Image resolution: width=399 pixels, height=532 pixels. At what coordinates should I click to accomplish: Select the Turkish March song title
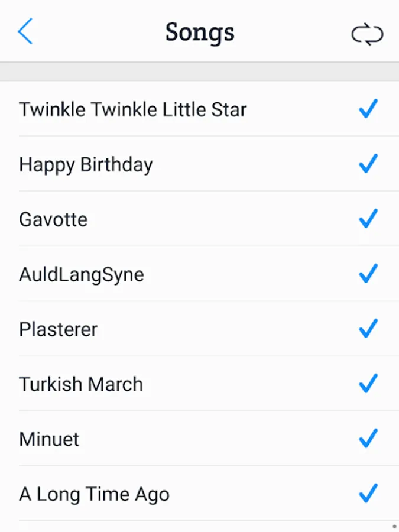81,384
